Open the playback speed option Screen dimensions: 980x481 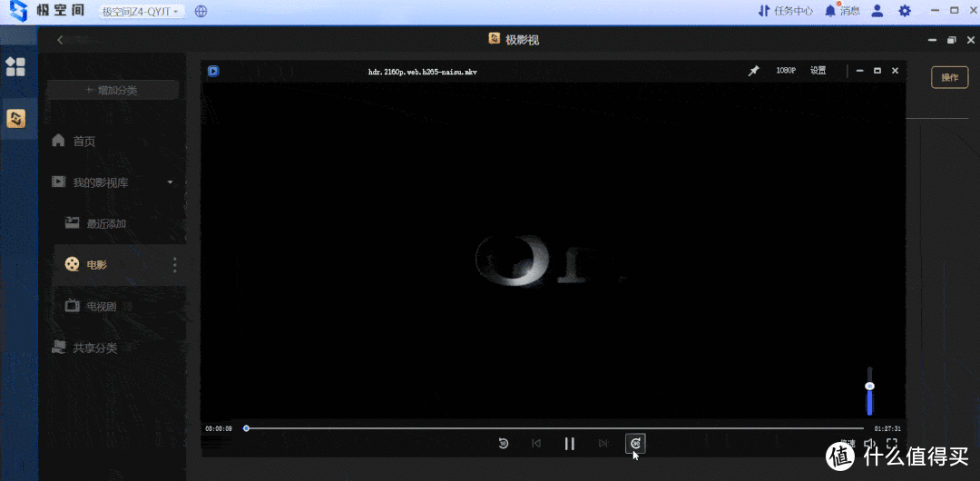point(848,444)
